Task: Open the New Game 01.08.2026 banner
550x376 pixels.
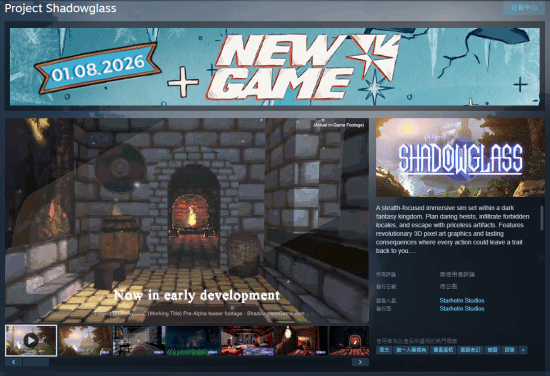Action: click(275, 67)
